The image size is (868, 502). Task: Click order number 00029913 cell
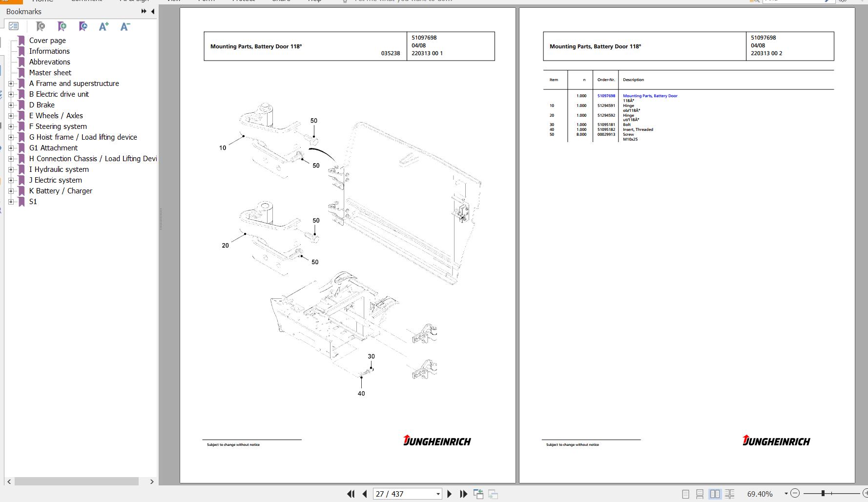click(x=606, y=134)
